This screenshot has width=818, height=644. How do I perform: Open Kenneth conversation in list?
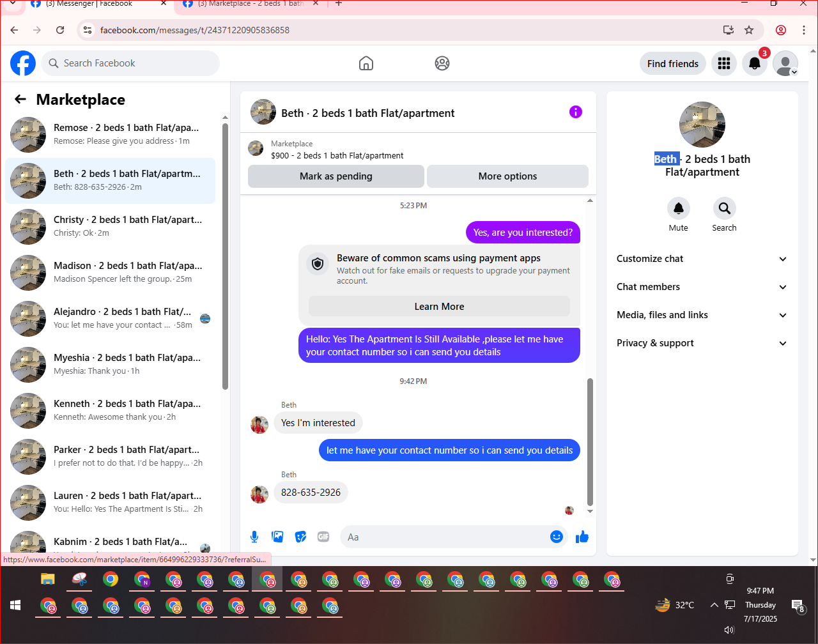[110, 410]
